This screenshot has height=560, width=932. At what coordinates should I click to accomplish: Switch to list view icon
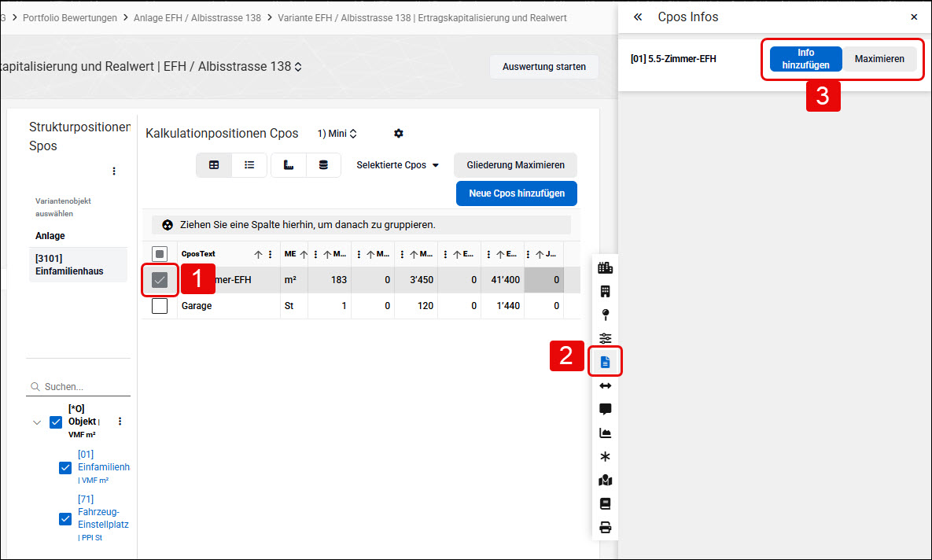(x=249, y=165)
